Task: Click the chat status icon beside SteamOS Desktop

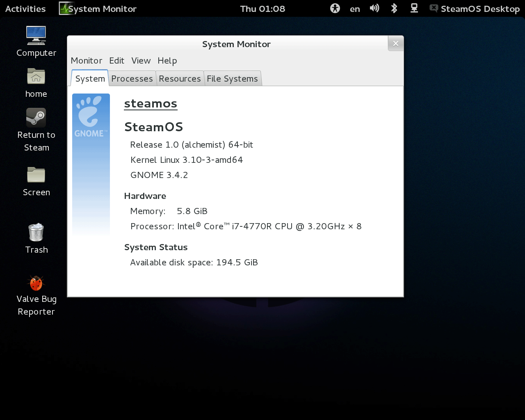Action: (434, 8)
